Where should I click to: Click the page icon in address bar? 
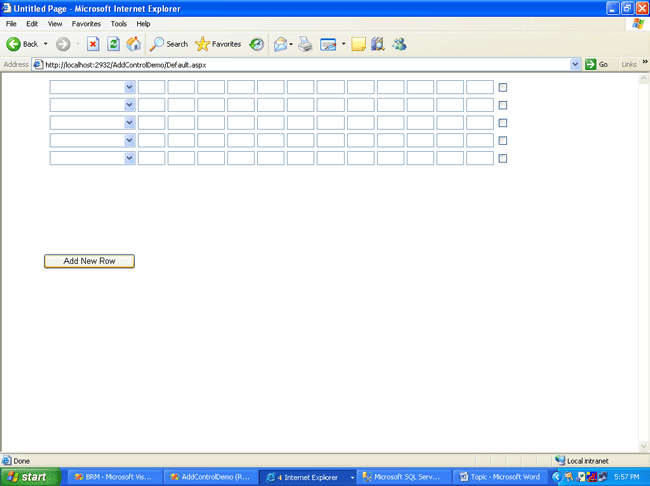38,65
